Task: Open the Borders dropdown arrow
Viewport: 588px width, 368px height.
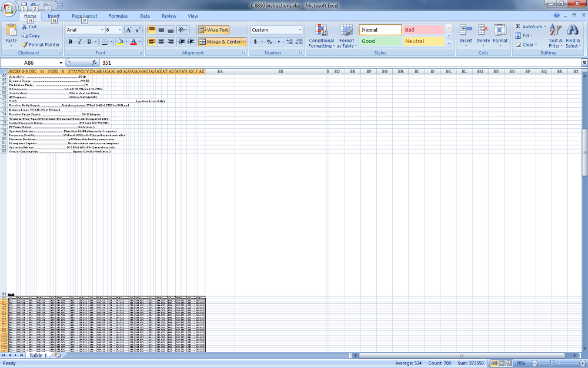Action: [x=111, y=42]
